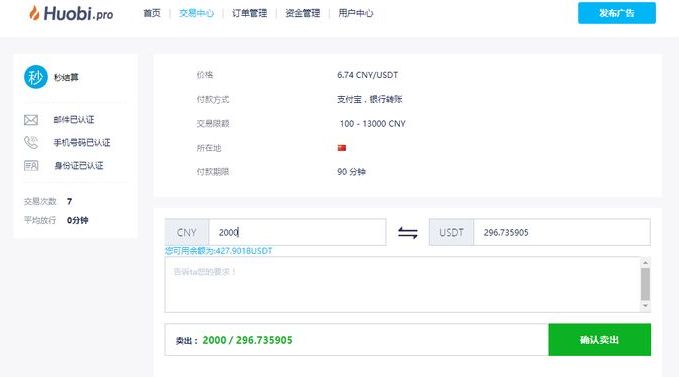Click the textarea scrollbar up arrow
679x377 pixels.
[x=645, y=263]
